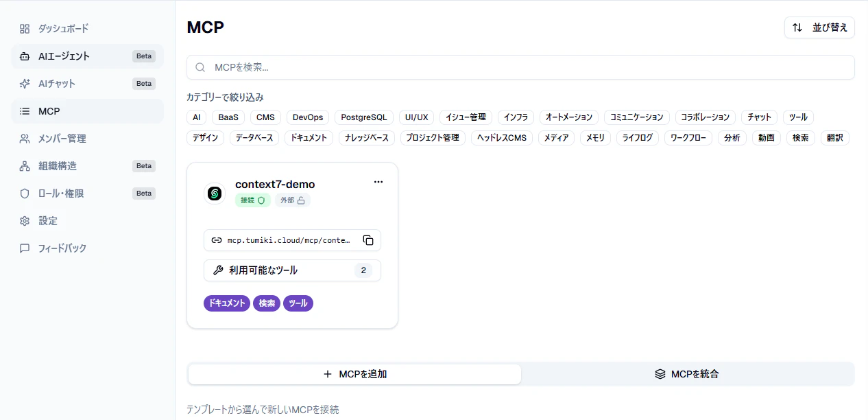Switch to the MCPを追加 tab

coord(354,374)
